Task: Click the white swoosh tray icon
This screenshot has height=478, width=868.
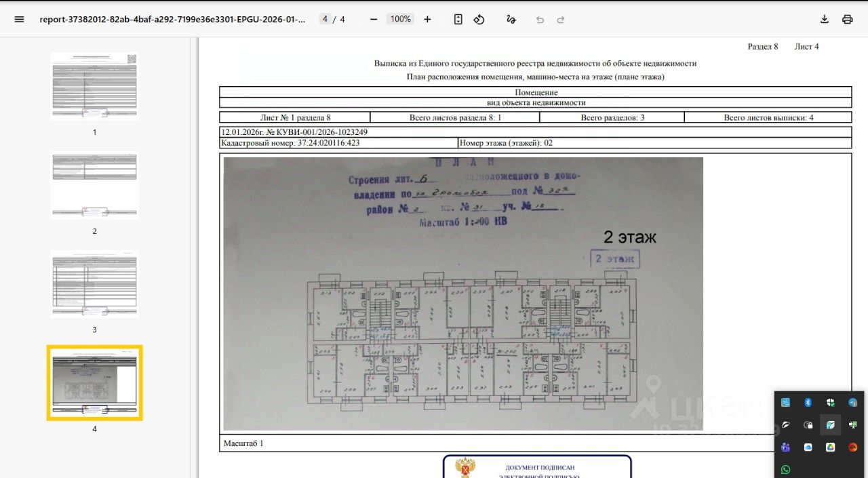Action: coord(786,425)
